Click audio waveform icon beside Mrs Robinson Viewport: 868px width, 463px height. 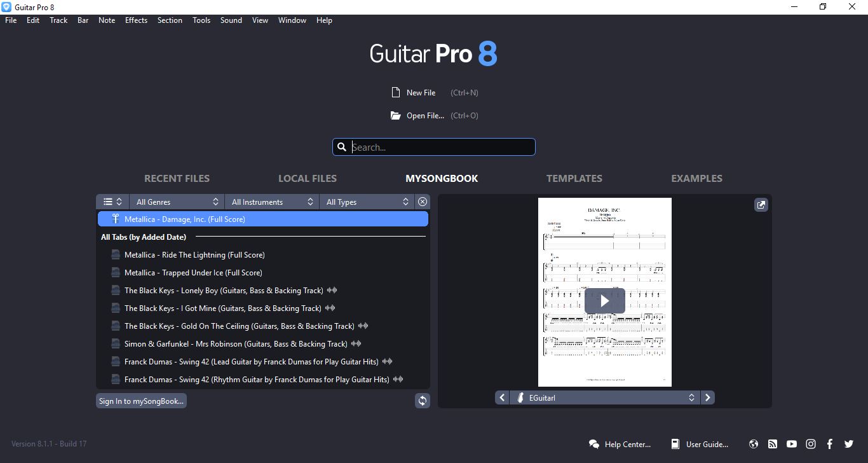pos(356,343)
